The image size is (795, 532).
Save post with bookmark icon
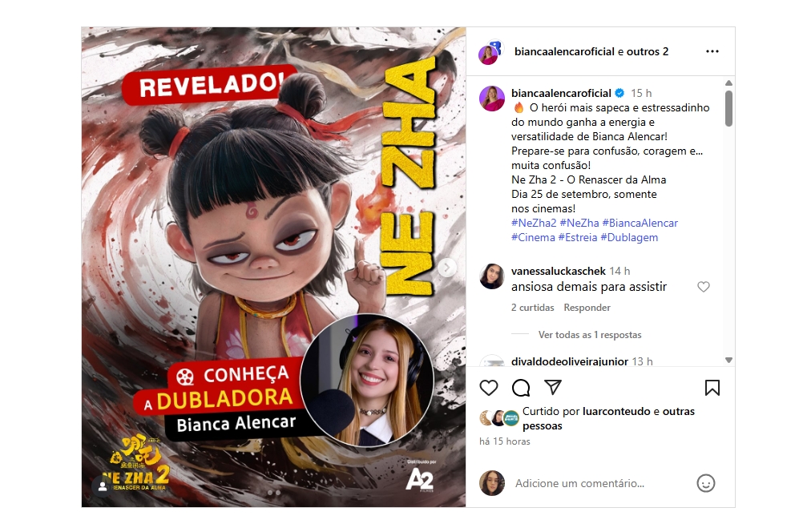click(x=712, y=388)
